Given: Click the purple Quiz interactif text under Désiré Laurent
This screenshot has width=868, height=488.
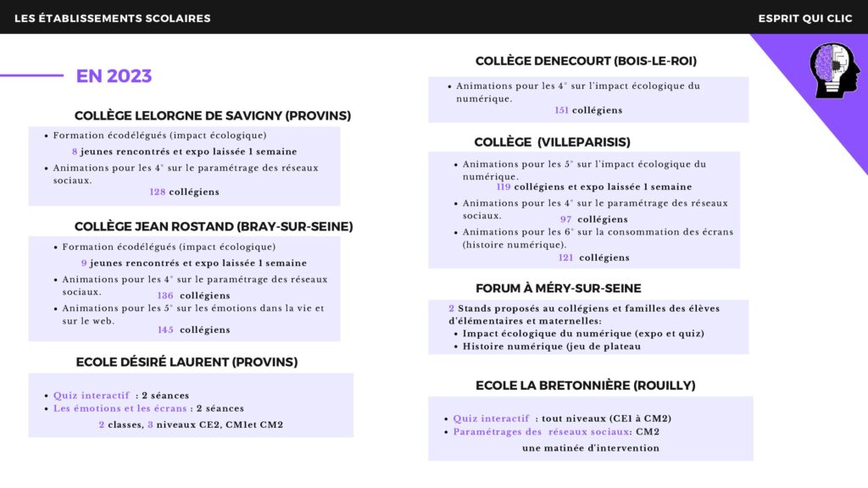Looking at the screenshot, I should [92, 396].
